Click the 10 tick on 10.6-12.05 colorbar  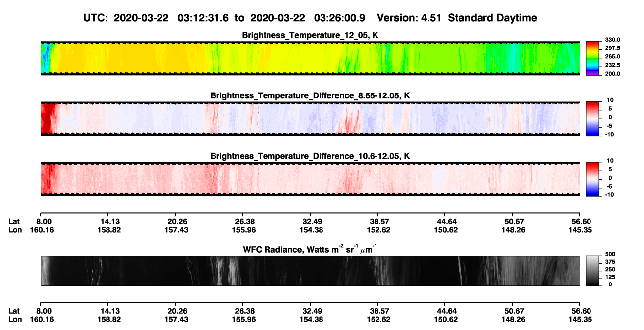tap(610, 161)
